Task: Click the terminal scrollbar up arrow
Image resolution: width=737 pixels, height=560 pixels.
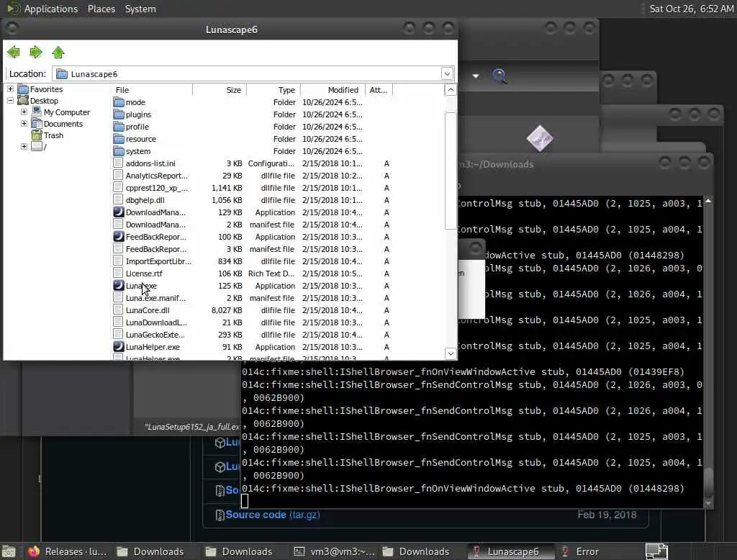Action: (x=708, y=201)
